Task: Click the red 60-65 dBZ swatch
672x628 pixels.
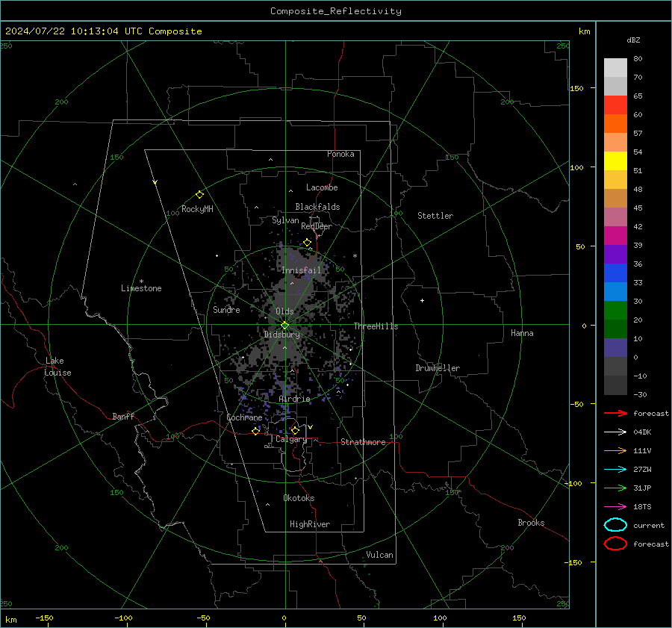Action: pos(615,105)
